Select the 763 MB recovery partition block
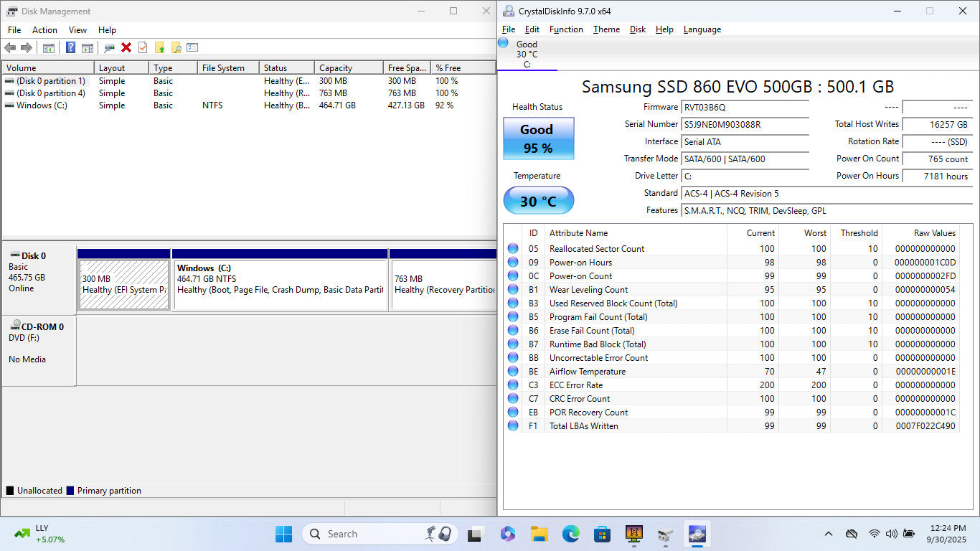The width and height of the screenshot is (980, 551). tap(443, 284)
